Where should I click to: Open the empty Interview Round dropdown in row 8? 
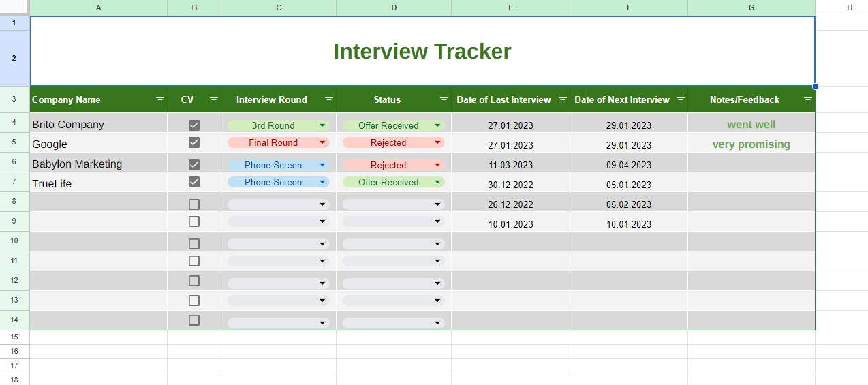pos(279,204)
